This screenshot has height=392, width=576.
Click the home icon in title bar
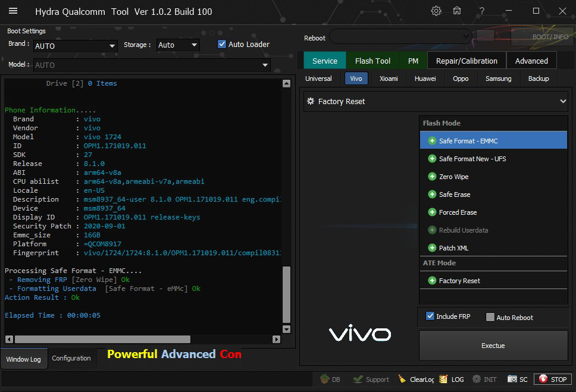(457, 11)
